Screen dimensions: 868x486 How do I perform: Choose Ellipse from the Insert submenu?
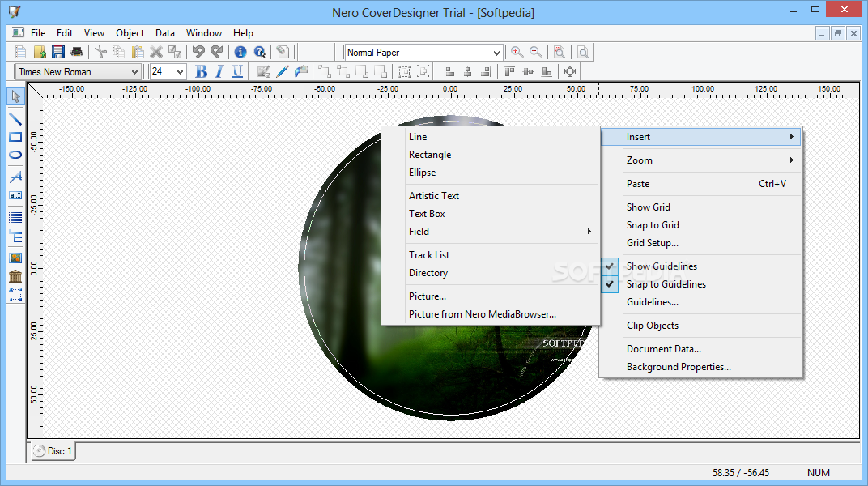[491, 173]
